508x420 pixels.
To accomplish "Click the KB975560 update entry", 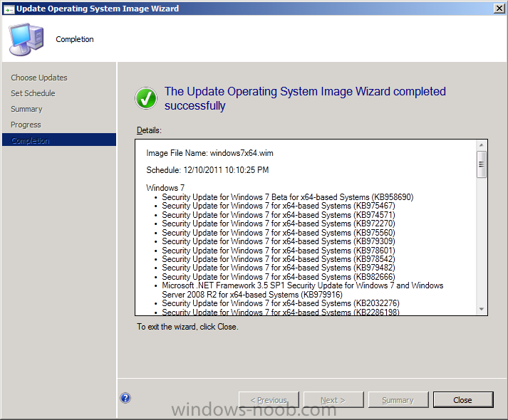I will click(279, 233).
